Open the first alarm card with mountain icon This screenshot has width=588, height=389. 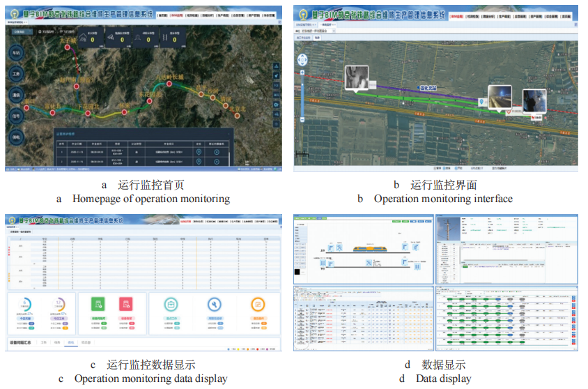coord(91,38)
